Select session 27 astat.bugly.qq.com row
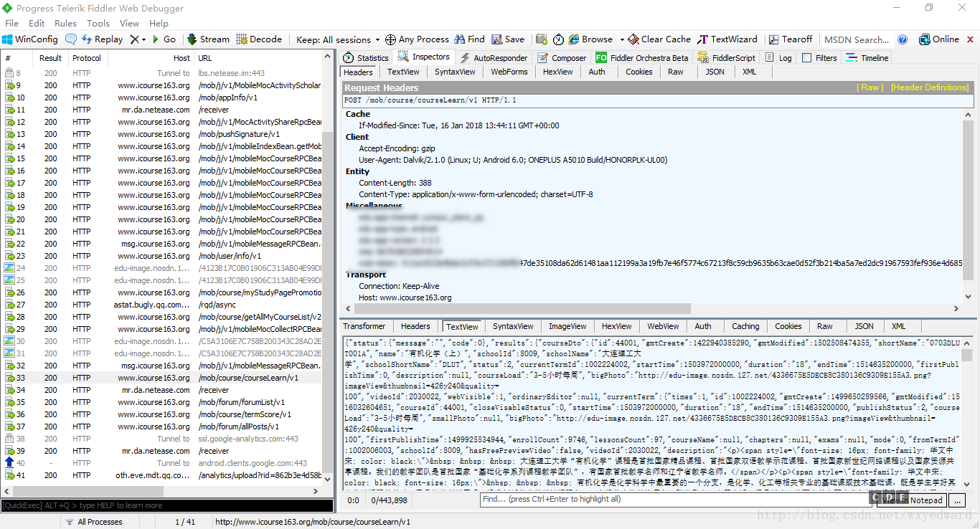980x529 pixels. (x=163, y=305)
